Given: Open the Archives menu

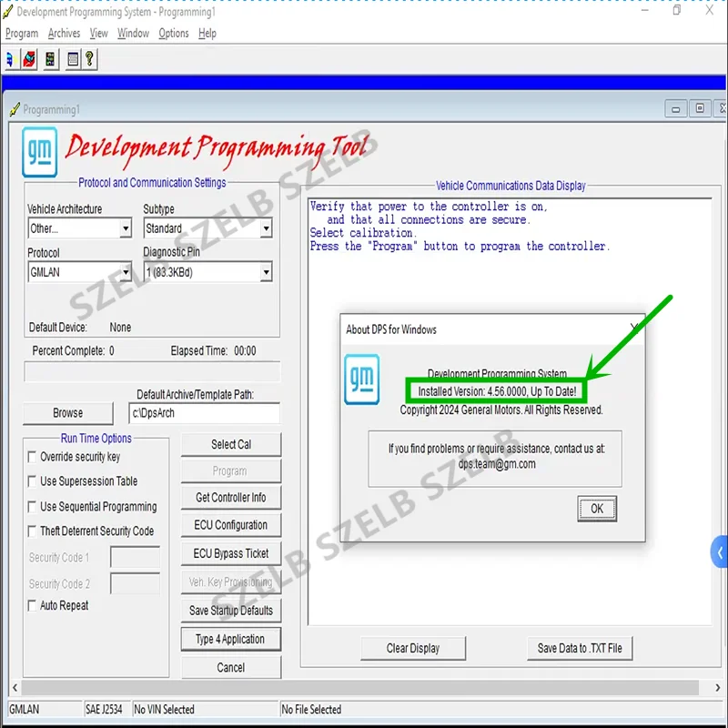Looking at the screenshot, I should (64, 34).
